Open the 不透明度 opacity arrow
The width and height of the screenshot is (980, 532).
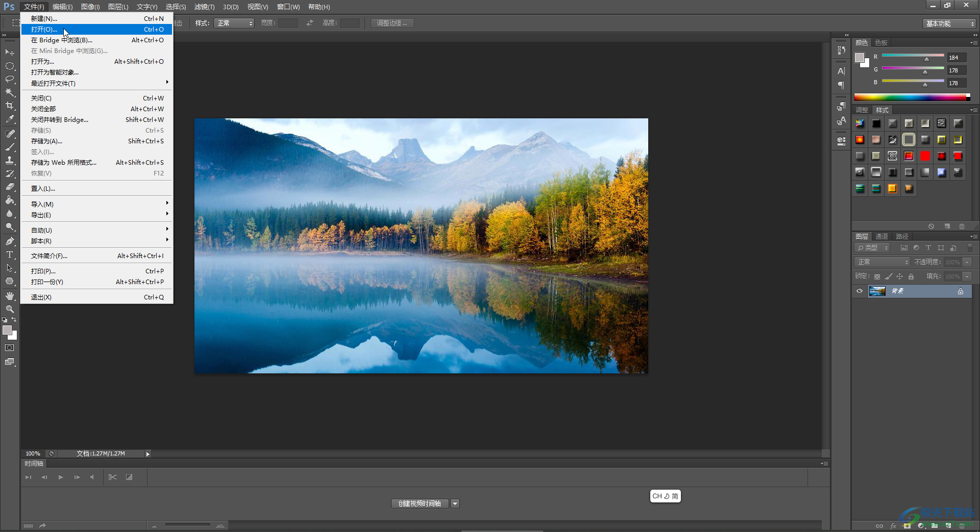pyautogui.click(x=967, y=262)
